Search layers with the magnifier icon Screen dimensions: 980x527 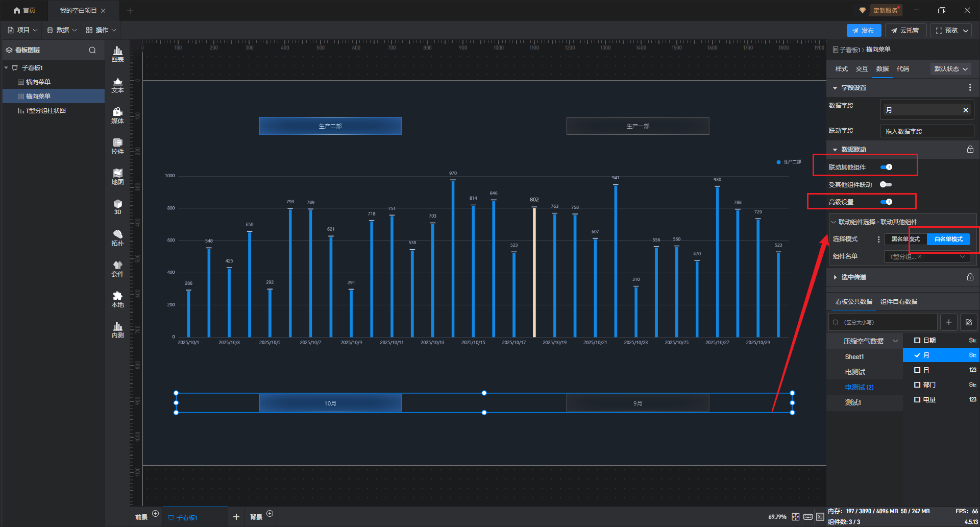(92, 50)
